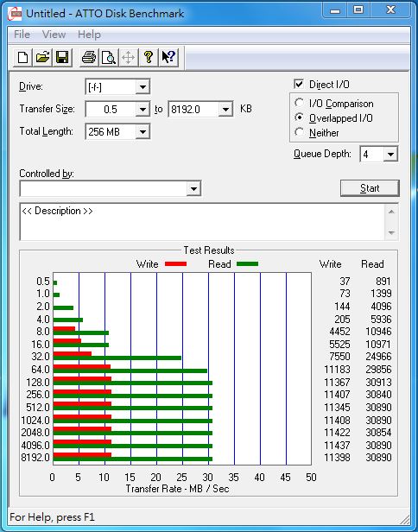Expand the Drive dropdown list
This screenshot has width=418, height=532.
142,87
